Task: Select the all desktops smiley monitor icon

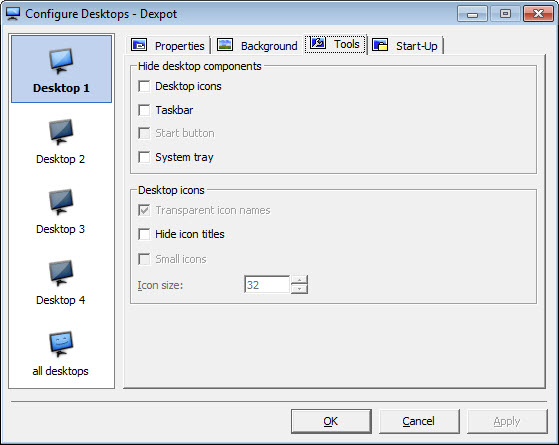Action: tap(61, 344)
